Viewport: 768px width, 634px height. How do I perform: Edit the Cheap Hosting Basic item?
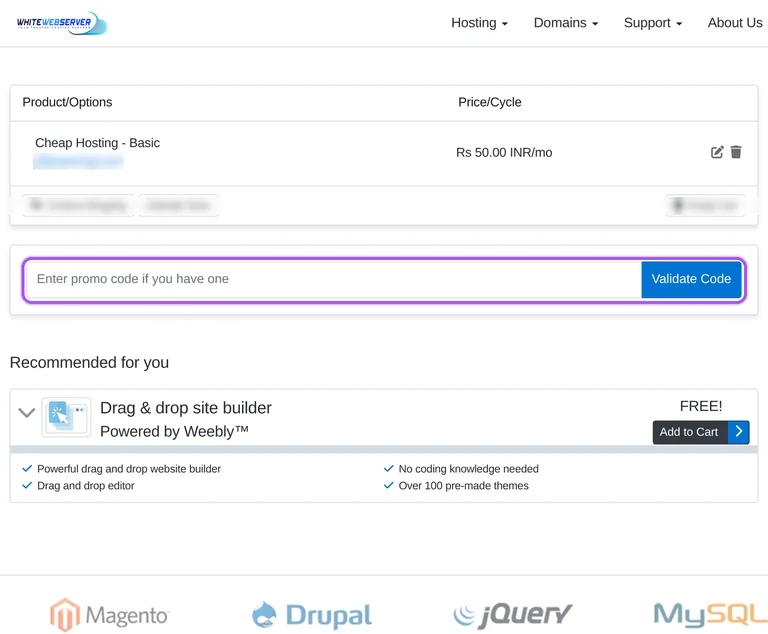[717, 152]
